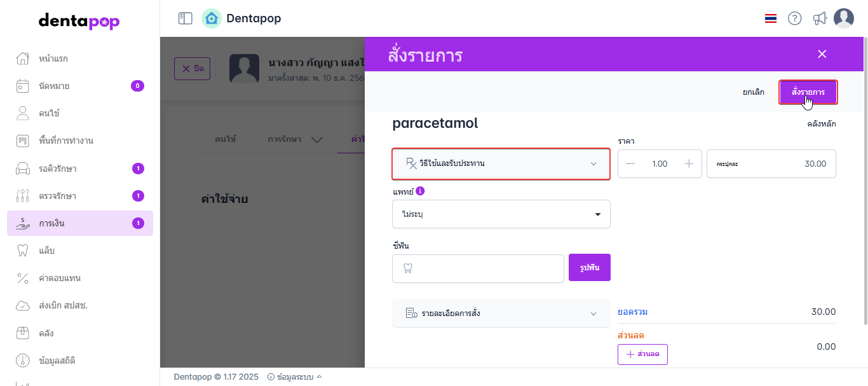Go to คลัง in the sidebar
The width and height of the screenshot is (868, 386).
[x=46, y=333]
